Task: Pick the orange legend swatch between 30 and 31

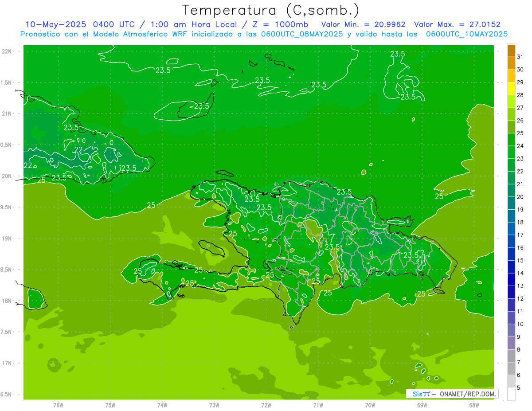Action: coord(511,63)
